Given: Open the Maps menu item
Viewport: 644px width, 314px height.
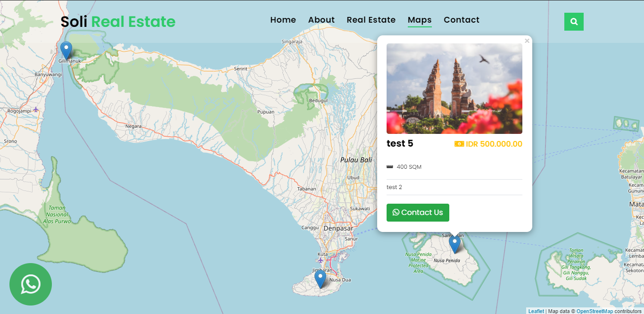Looking at the screenshot, I should [x=419, y=20].
